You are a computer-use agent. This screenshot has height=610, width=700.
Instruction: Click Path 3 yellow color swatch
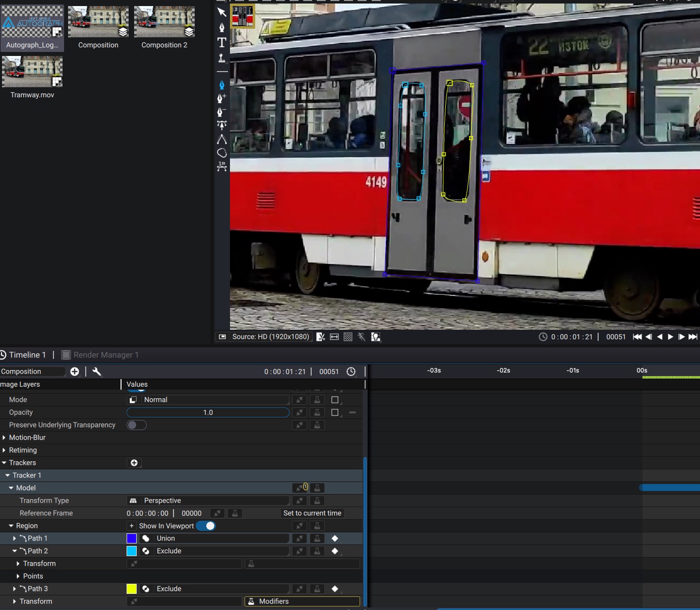click(132, 589)
